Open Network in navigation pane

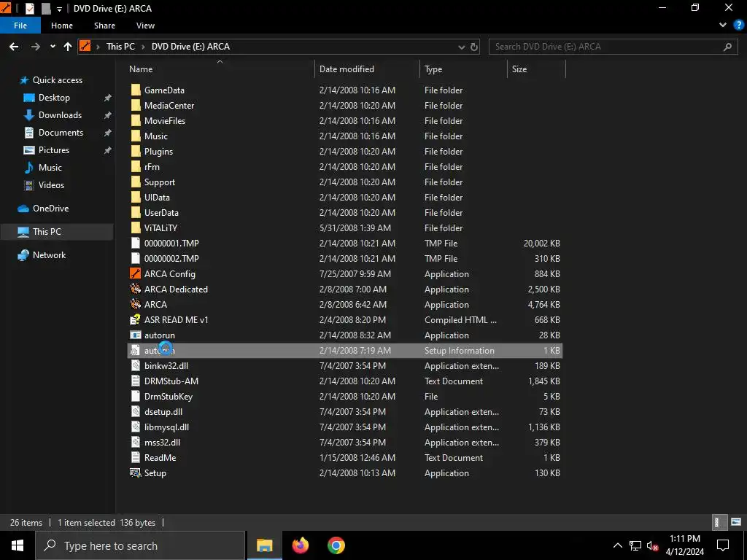(49, 255)
